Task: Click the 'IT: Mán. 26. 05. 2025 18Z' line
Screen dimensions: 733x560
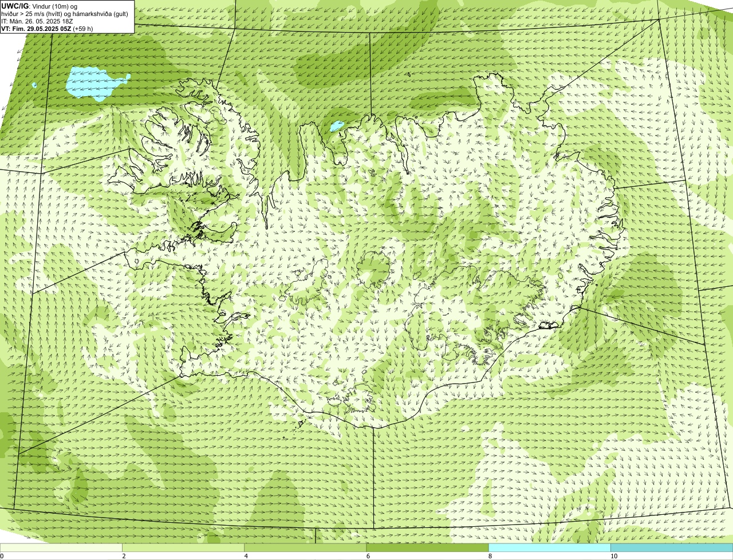Action: [x=37, y=21]
